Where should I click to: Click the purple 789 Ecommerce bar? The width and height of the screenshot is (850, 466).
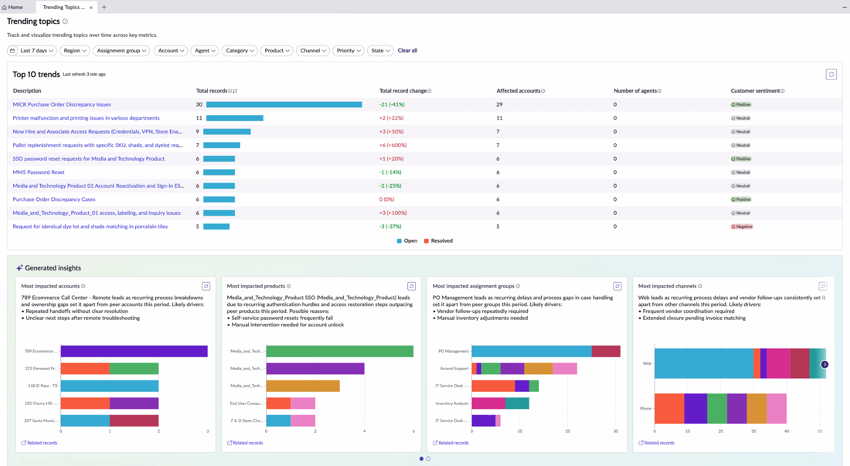tap(134, 351)
